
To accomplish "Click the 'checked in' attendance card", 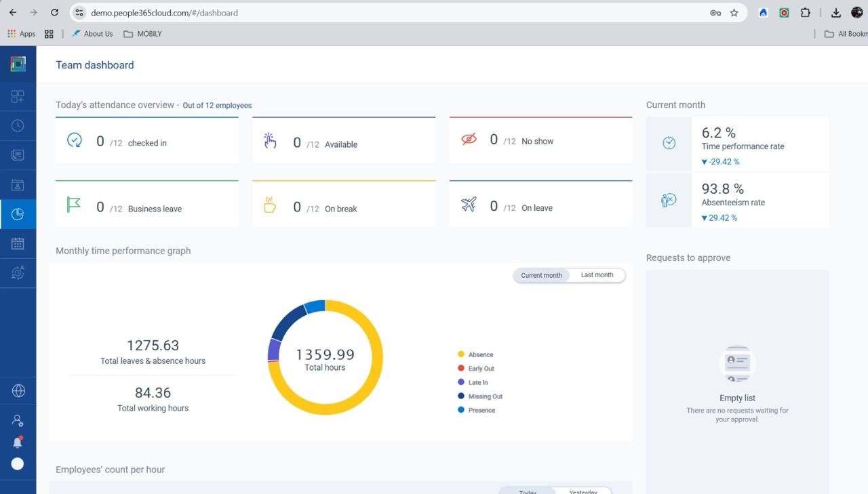I will pyautogui.click(x=146, y=141).
